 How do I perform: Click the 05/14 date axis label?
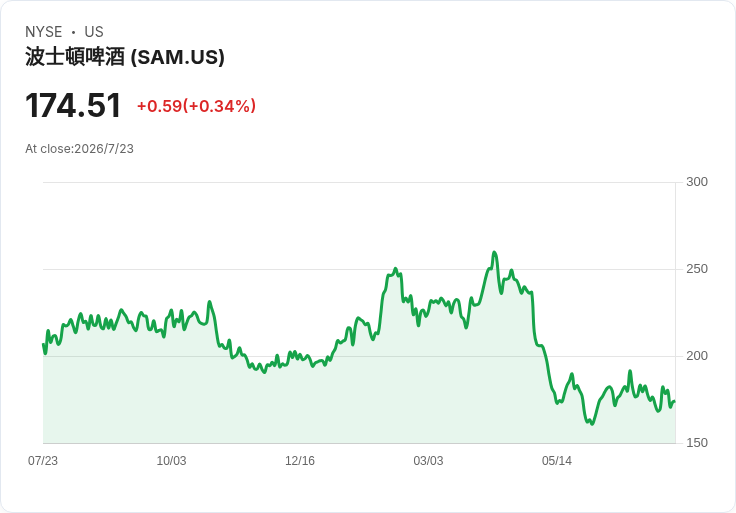557,461
